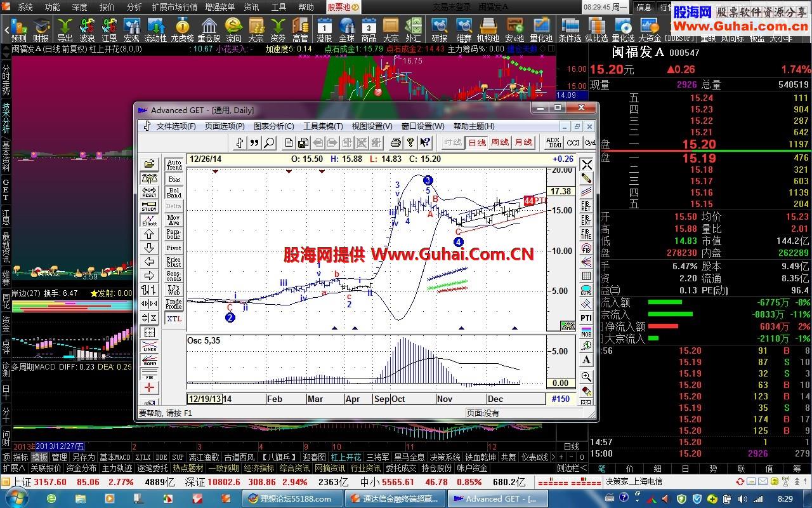Open the STUDY tool
Image resolution: width=812 pixels, height=508 pixels.
(x=149, y=206)
